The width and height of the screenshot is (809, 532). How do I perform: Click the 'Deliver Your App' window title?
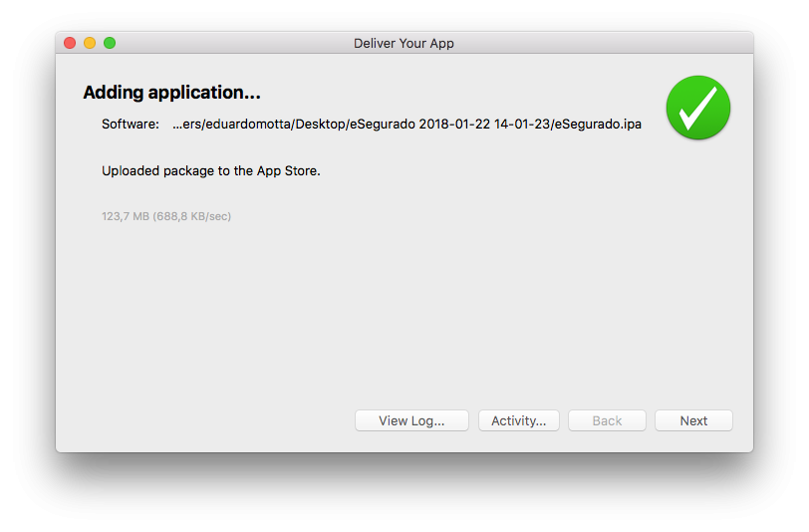coord(404,43)
